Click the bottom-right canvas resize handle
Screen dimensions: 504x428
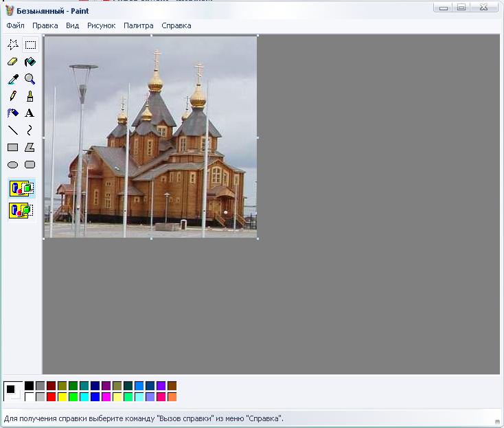click(257, 238)
